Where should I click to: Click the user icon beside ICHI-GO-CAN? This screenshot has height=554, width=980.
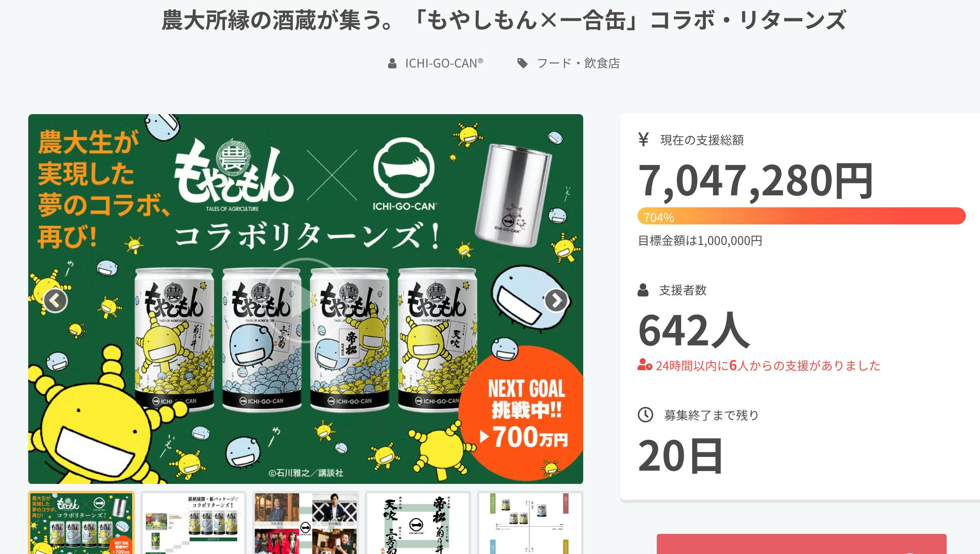click(392, 64)
